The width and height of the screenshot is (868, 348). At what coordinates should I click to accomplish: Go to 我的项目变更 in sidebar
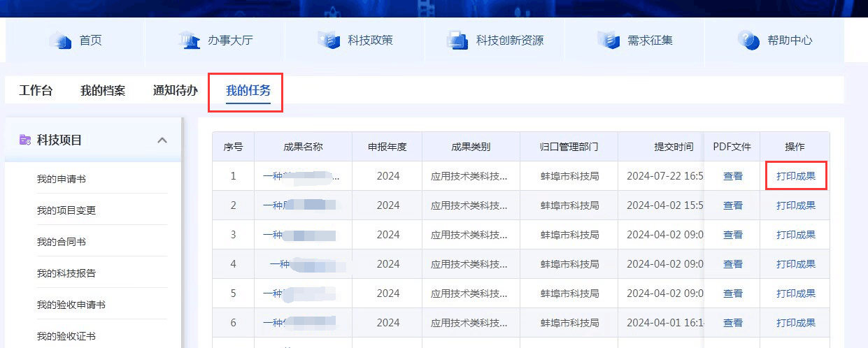pyautogui.click(x=66, y=210)
